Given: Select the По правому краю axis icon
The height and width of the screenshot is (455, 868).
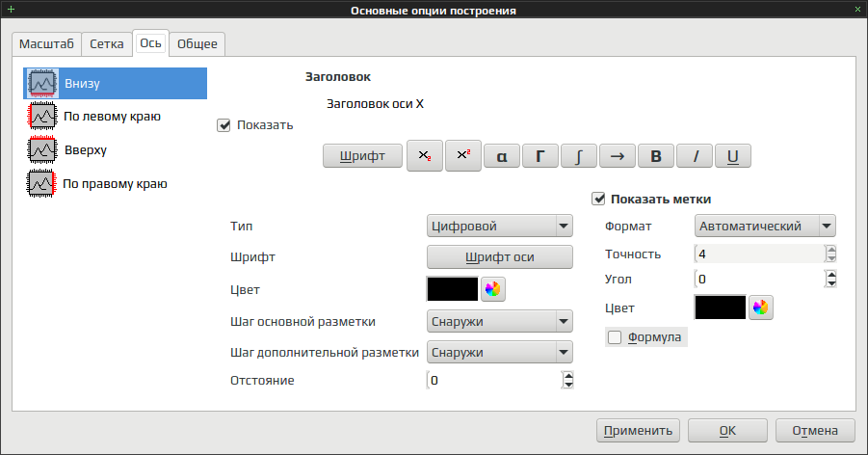Looking at the screenshot, I should click(41, 183).
